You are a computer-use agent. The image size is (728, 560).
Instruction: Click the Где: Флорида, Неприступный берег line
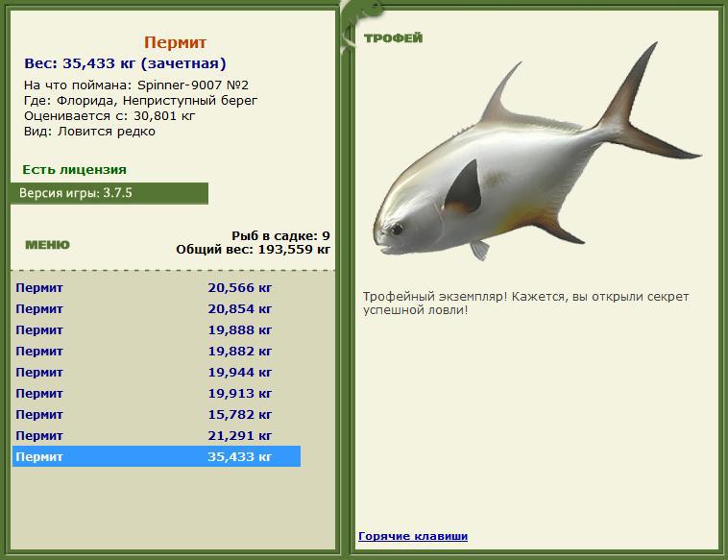coord(140,100)
